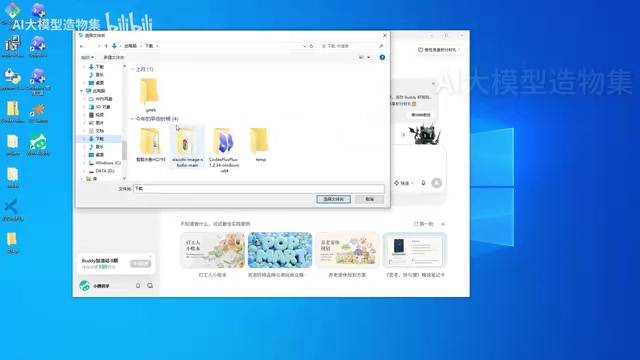Screen dimensions: 640x360
Task: Select the geek folder
Action: [x=150, y=95]
